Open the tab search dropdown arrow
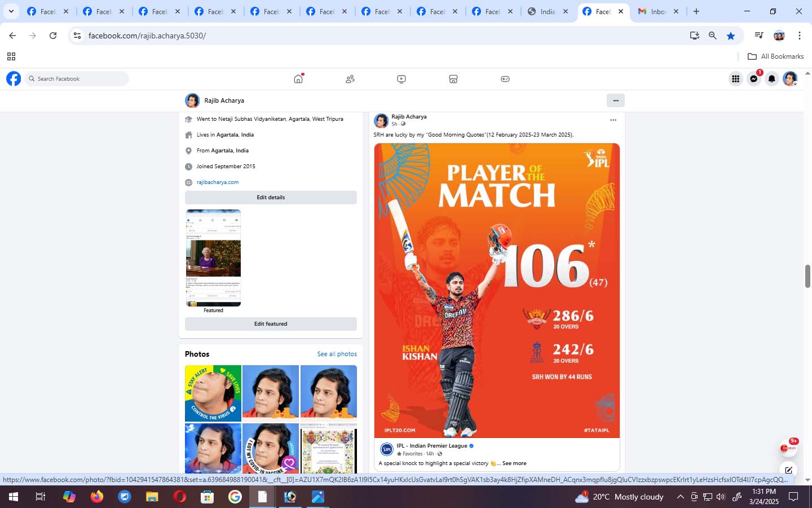Viewport: 812px width, 508px height. pos(11,11)
